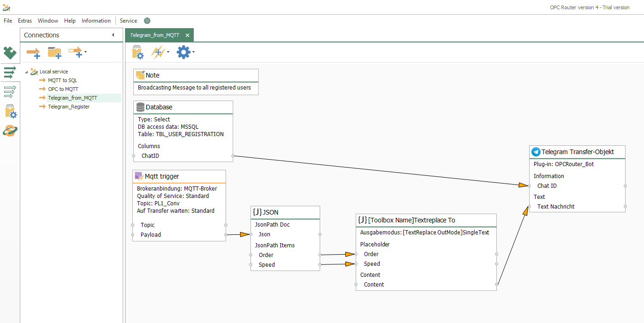The image size is (644, 323).
Task: Click the green service status indicator
Action: (x=147, y=21)
